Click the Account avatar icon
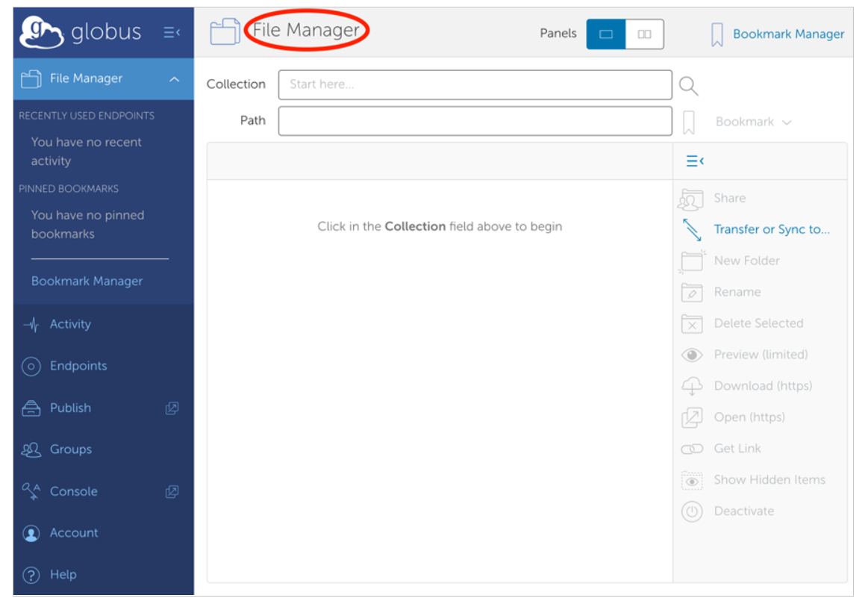Screen dimensions: 868x610 point(31,534)
